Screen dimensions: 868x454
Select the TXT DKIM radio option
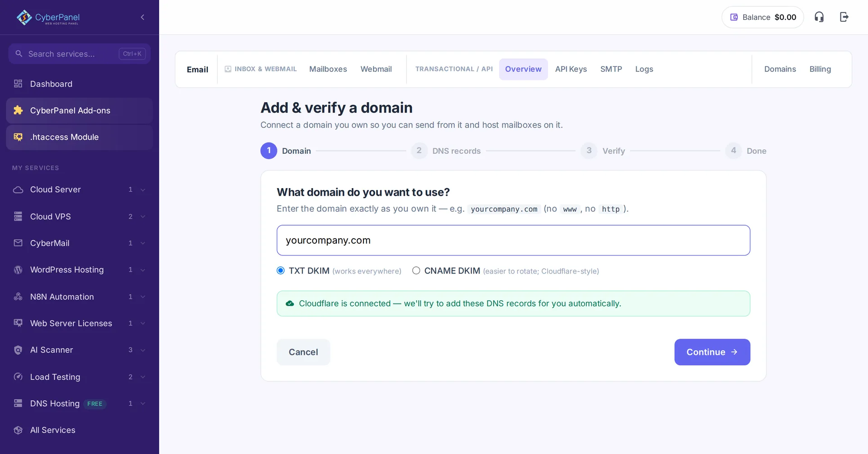[281, 270]
